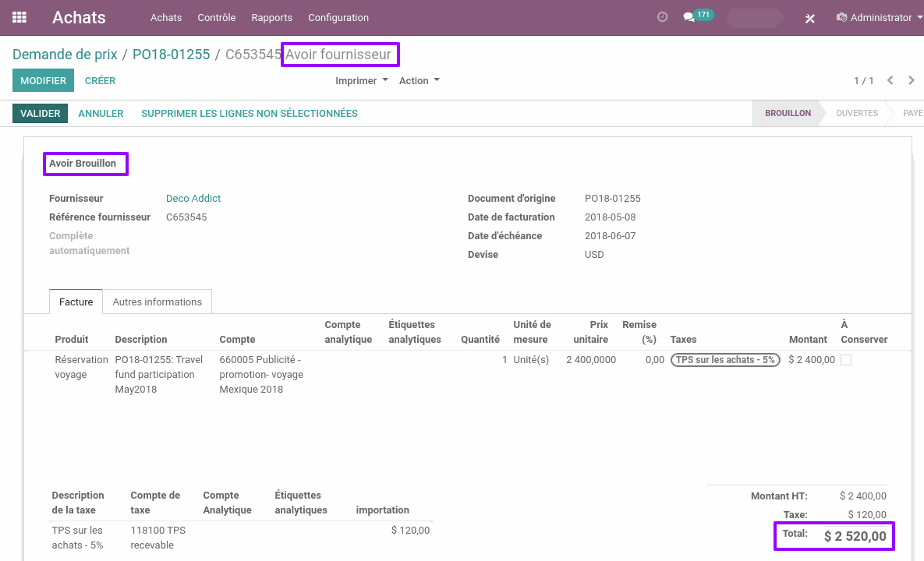Image resolution: width=924 pixels, height=561 pixels.
Task: Tick the À Conserver checkbox on the line
Action: [846, 360]
